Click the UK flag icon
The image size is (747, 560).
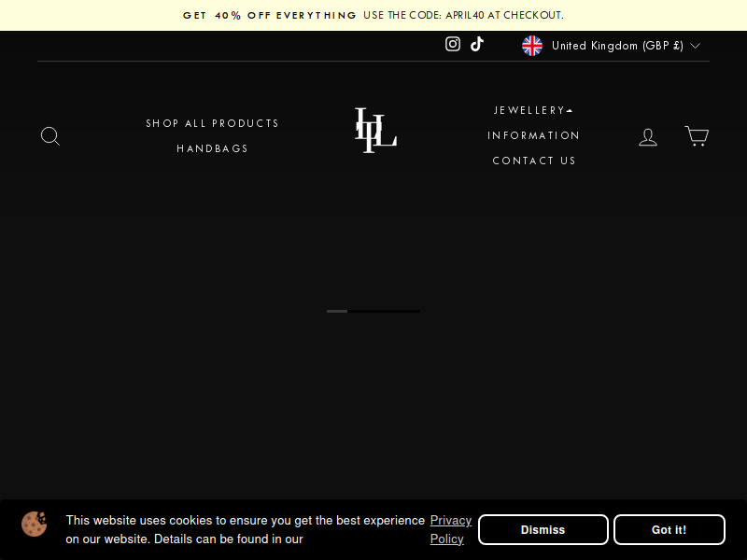pyautogui.click(x=532, y=46)
